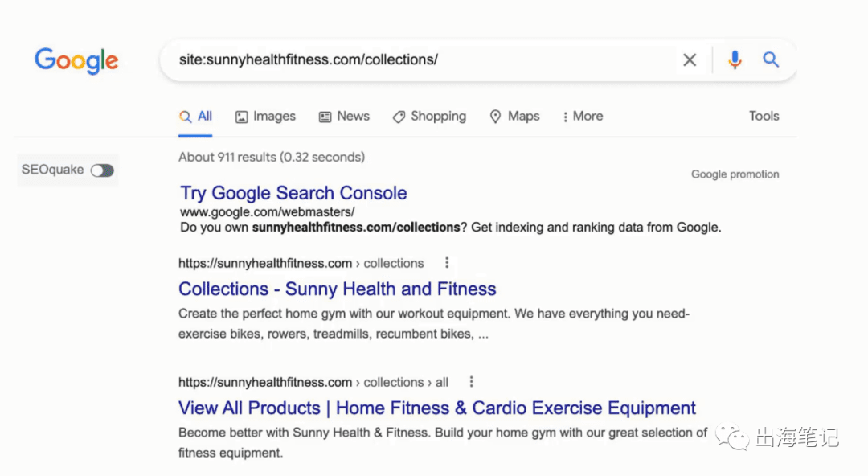Go to the Shopping tab
Viewport: 868px width, 476px height.
point(429,117)
